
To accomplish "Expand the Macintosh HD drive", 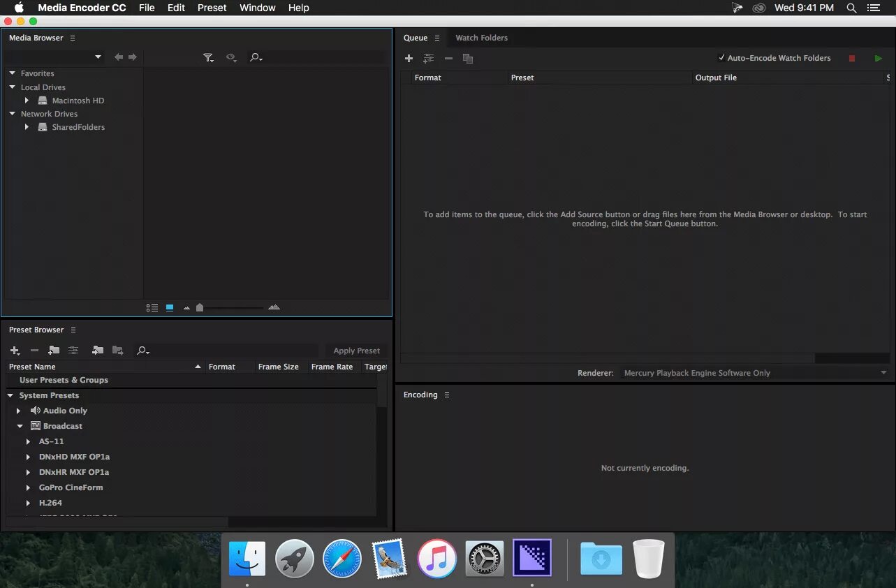I will (x=27, y=101).
